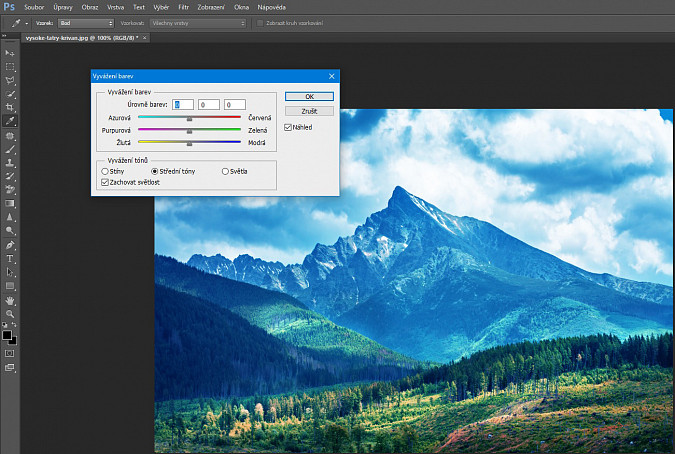Open the Filtr menu
This screenshot has width=675, height=454.
pos(184,7)
